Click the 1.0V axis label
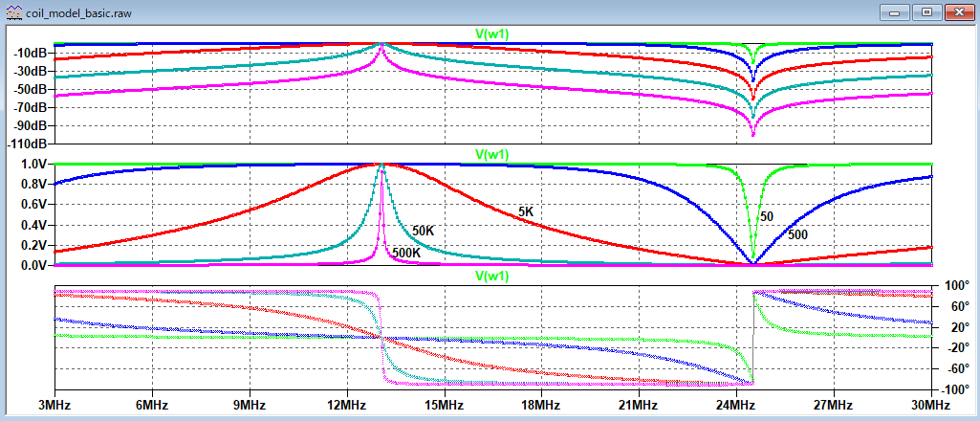The image size is (980, 421). (x=35, y=164)
